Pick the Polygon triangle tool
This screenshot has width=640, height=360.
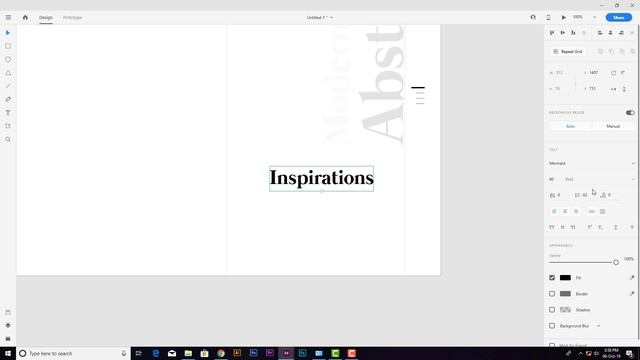(x=8, y=73)
